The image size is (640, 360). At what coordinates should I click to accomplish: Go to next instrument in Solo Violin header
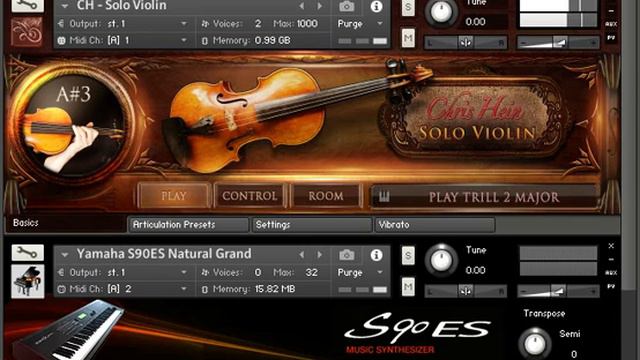click(x=320, y=6)
